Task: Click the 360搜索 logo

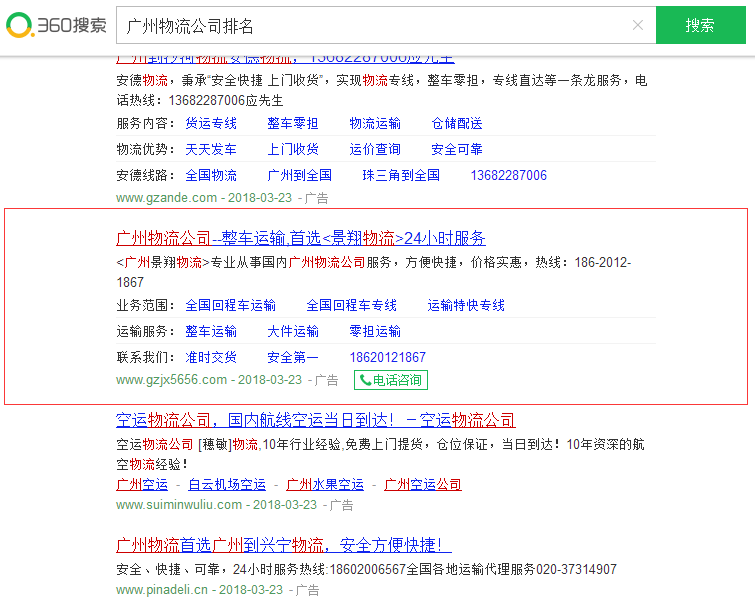Action: [56, 25]
